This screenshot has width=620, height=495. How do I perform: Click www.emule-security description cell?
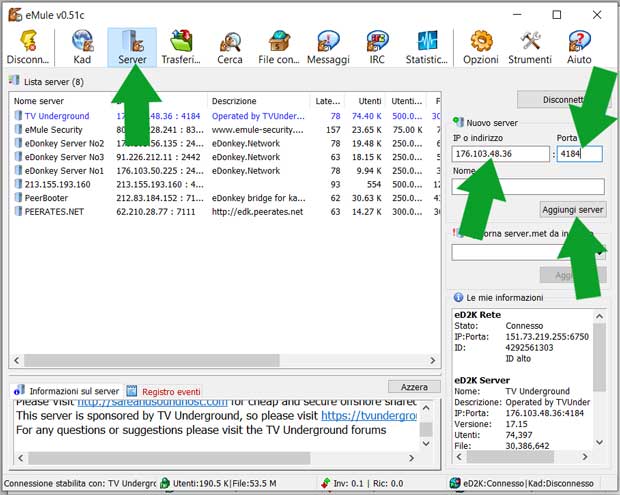click(258, 130)
